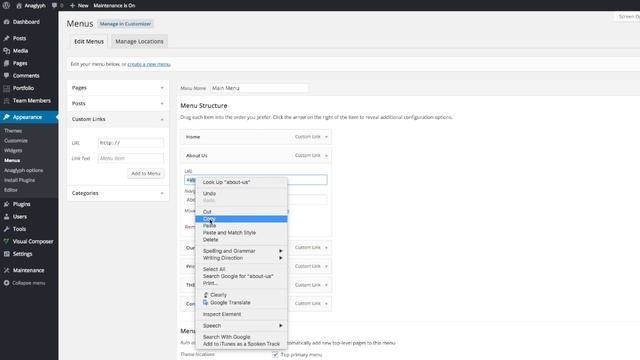This screenshot has height=360, width=640.
Task: Open the Editor submenu link
Action: 11,190
